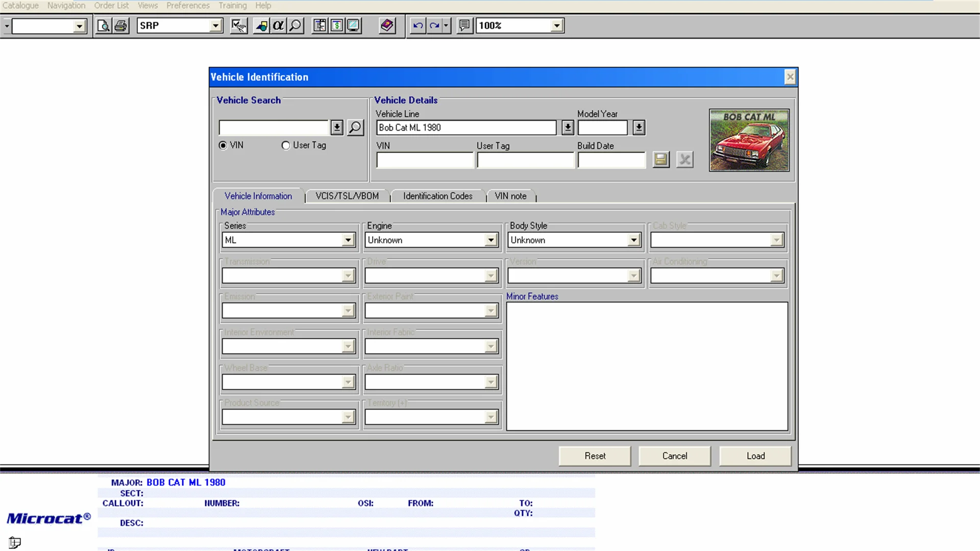Click the alpha symbol toolbar icon
Screen dimensions: 980x551
(x=278, y=26)
